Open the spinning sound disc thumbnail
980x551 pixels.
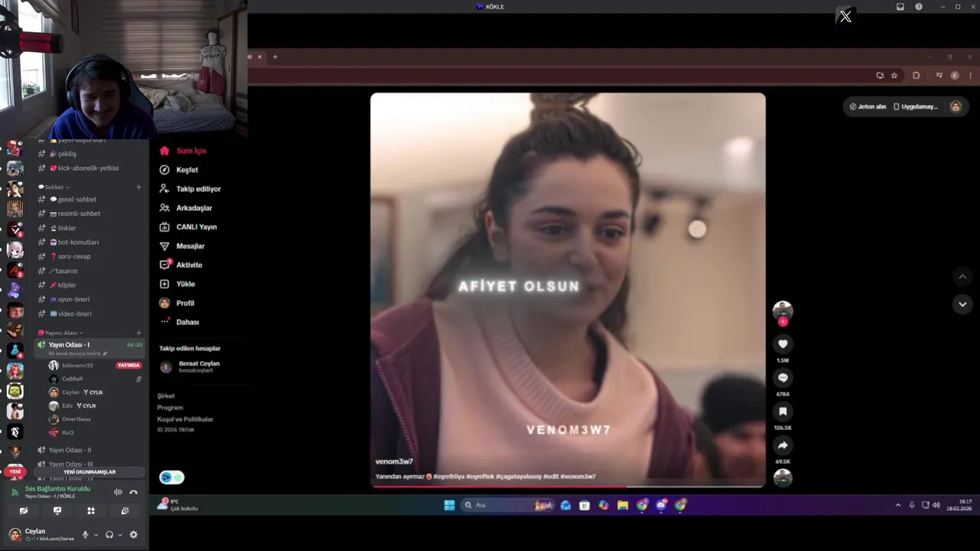click(782, 478)
